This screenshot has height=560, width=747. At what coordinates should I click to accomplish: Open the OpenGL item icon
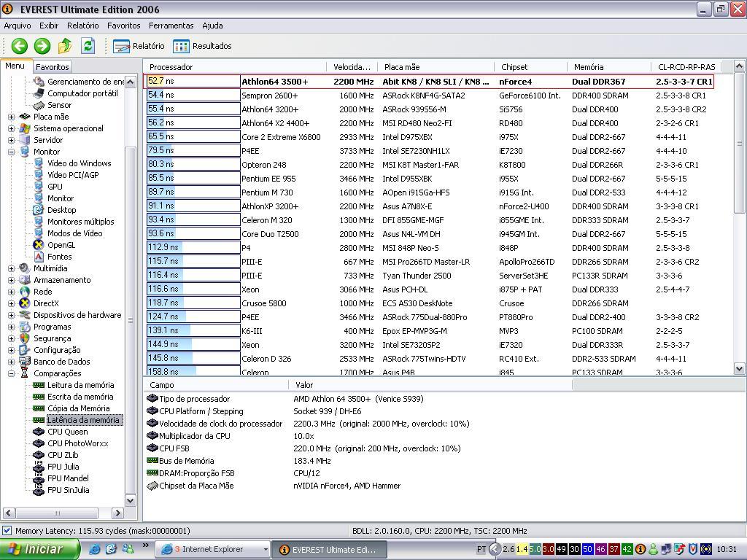39,245
